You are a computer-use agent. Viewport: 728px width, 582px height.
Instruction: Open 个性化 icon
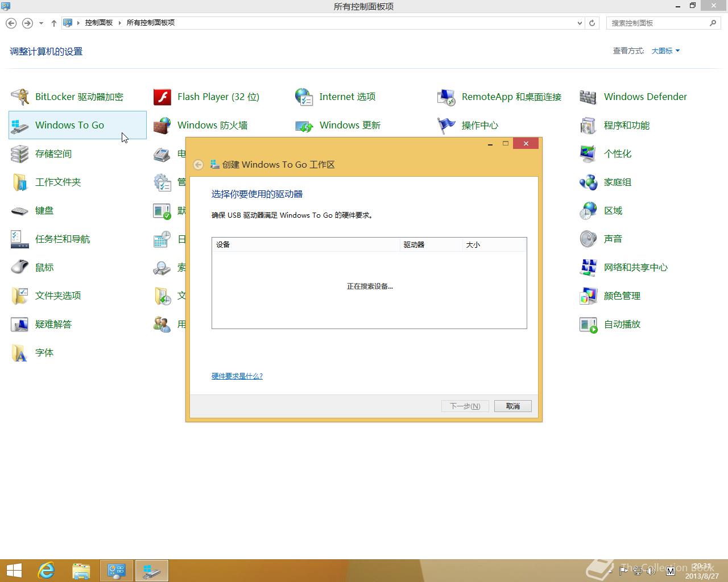589,153
